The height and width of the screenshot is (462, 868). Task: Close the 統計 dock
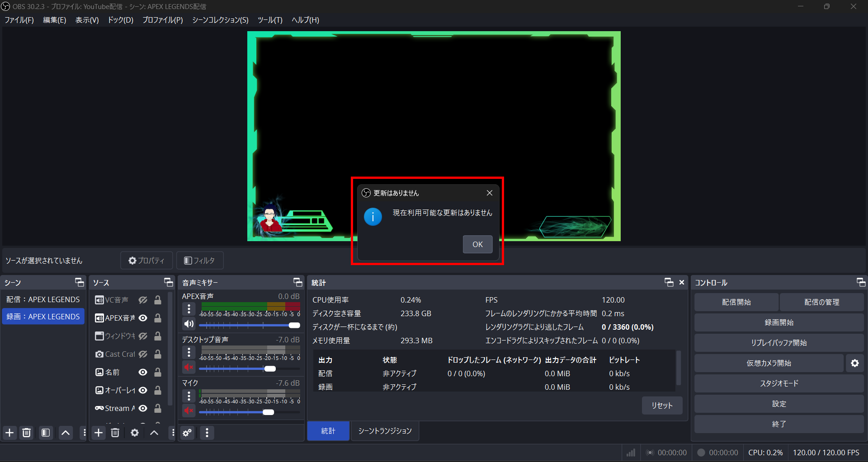[682, 282]
